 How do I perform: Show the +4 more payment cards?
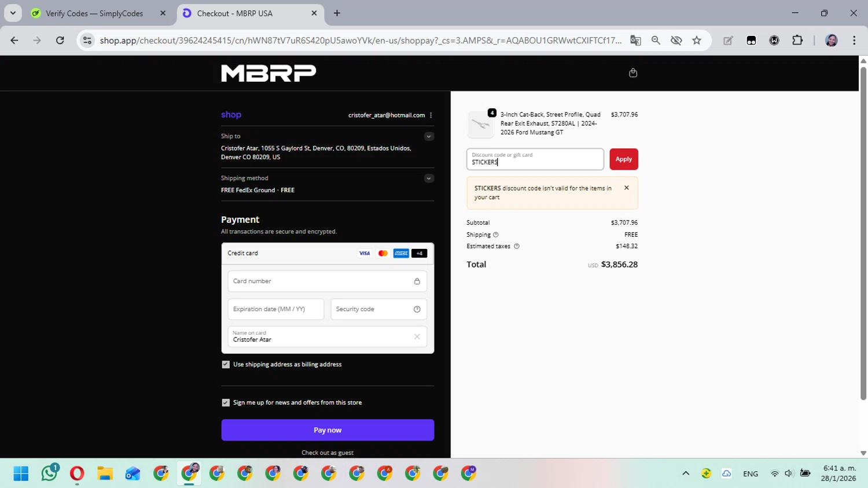(420, 253)
